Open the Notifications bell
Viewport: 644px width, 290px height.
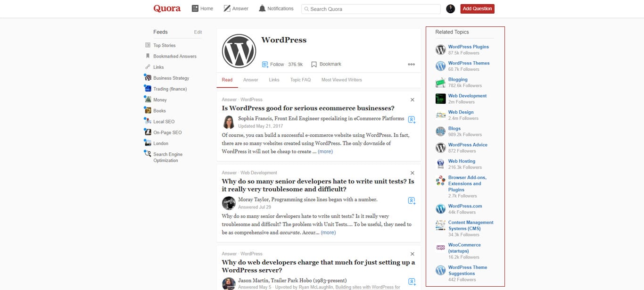pos(262,8)
